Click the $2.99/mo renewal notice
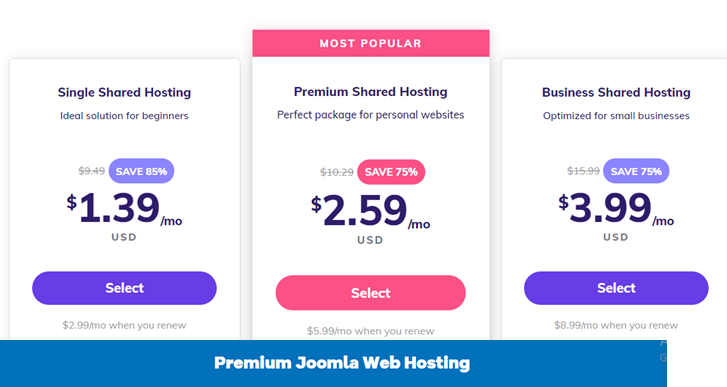The height and width of the screenshot is (387, 727). click(124, 325)
